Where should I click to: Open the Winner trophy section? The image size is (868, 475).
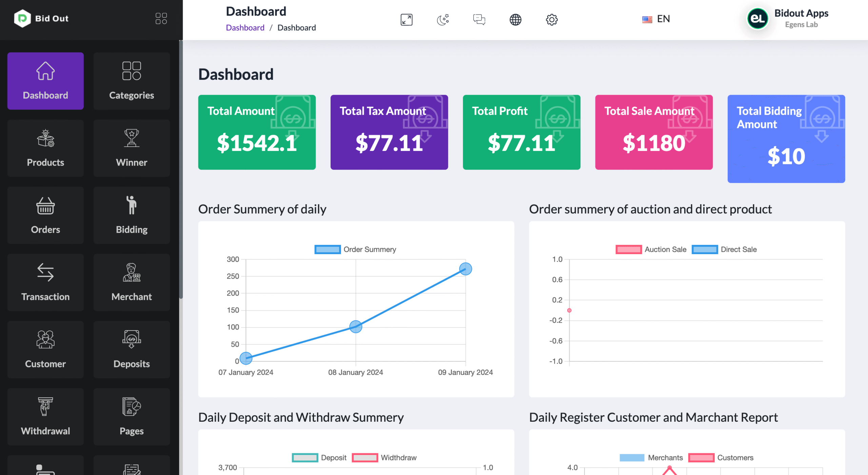tap(132, 148)
